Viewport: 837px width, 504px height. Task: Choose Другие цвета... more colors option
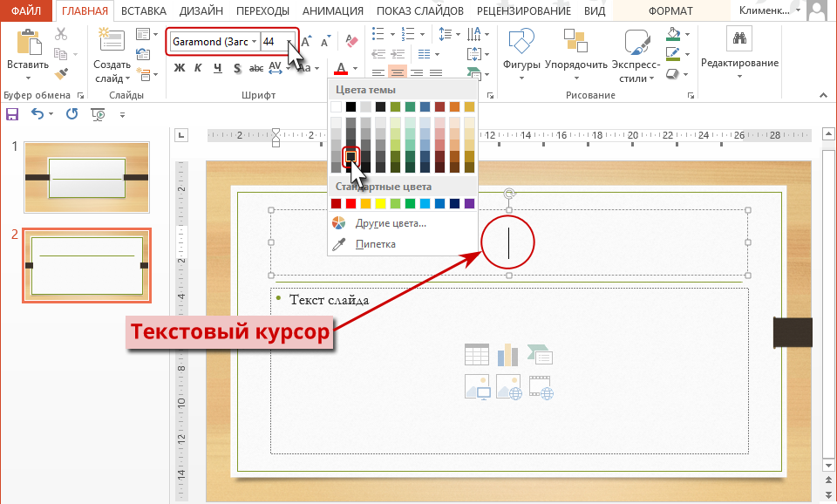click(391, 223)
